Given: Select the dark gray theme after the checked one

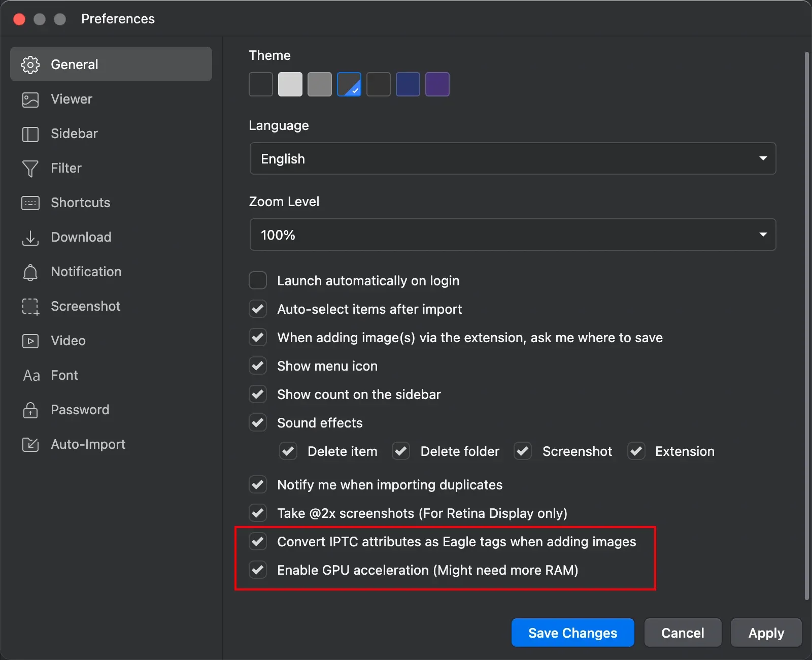Looking at the screenshot, I should (379, 84).
